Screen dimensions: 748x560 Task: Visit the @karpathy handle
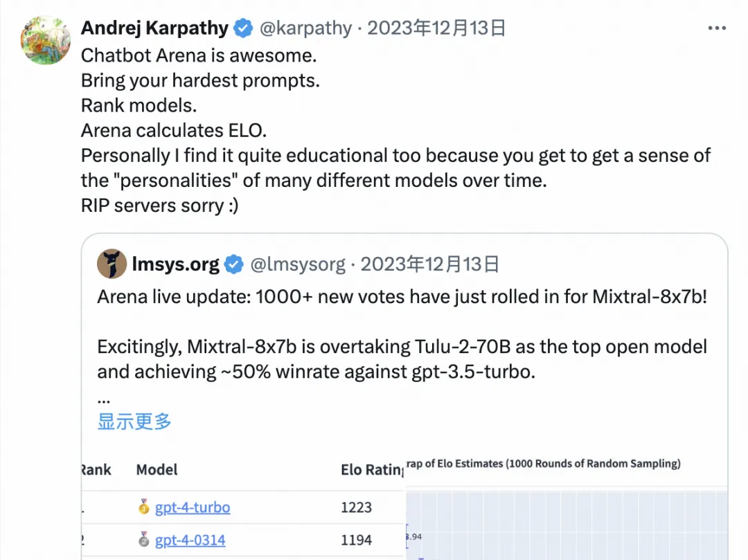pyautogui.click(x=306, y=28)
